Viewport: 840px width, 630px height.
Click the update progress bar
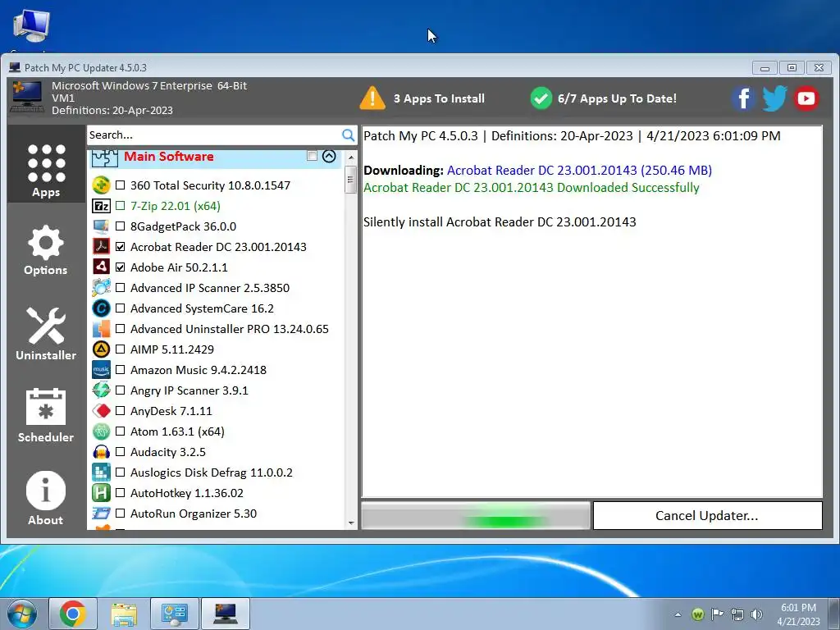(x=476, y=515)
